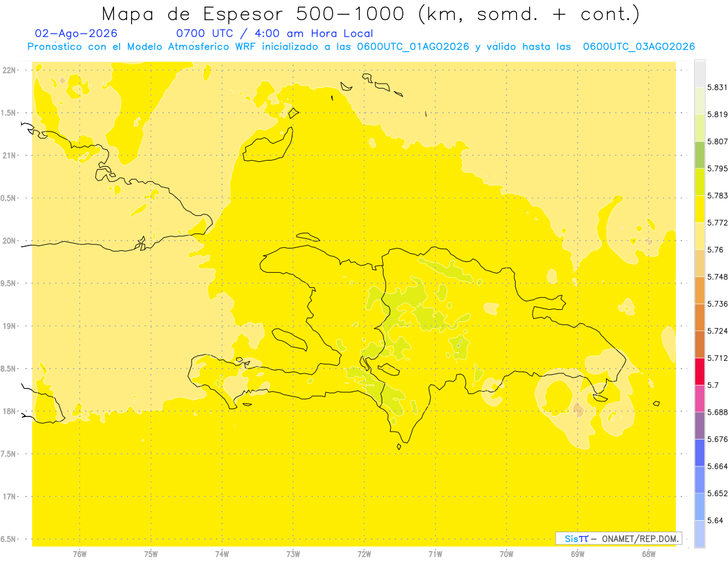Click the colorbar value 5.664
Viewport: 728px width, 562px height.
[717, 466]
